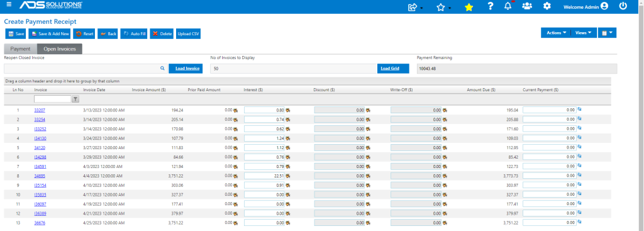Click the Load Grid button
The image size is (644, 231).
pyautogui.click(x=393, y=69)
